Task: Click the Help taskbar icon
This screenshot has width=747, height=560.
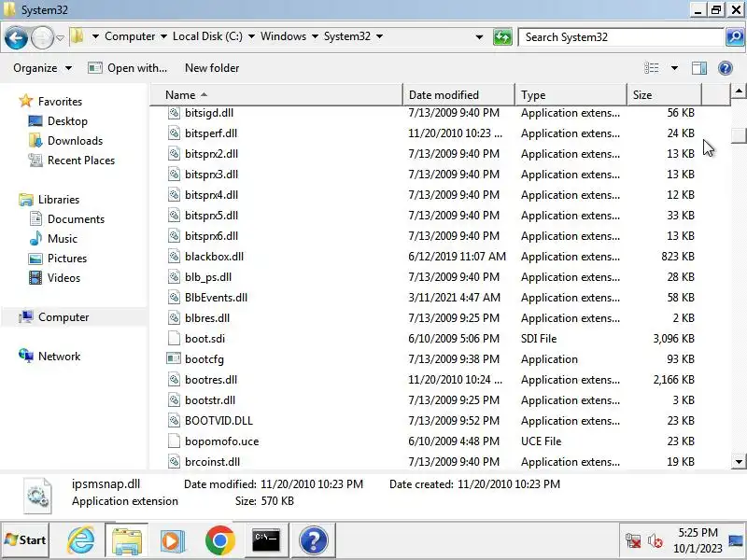Action: (314, 540)
